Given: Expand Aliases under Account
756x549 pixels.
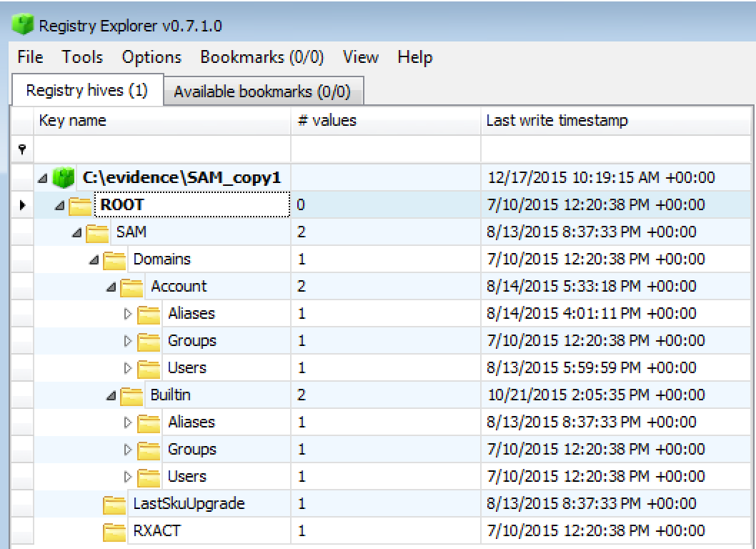Looking at the screenshot, I should pyautogui.click(x=128, y=314).
